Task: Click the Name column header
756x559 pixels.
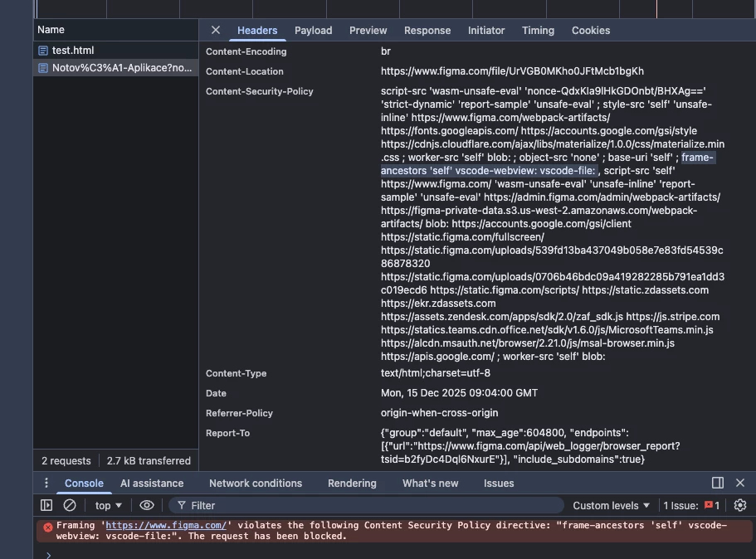Action: (x=115, y=30)
